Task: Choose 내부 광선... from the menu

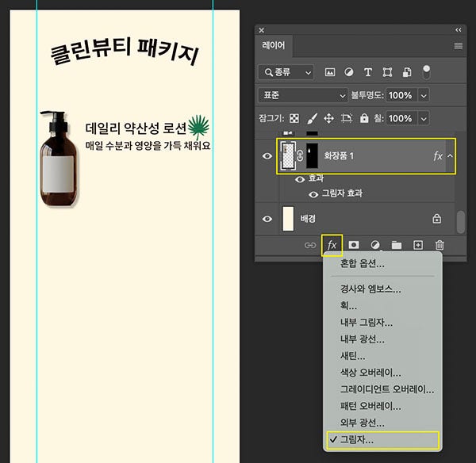Action: 363,339
